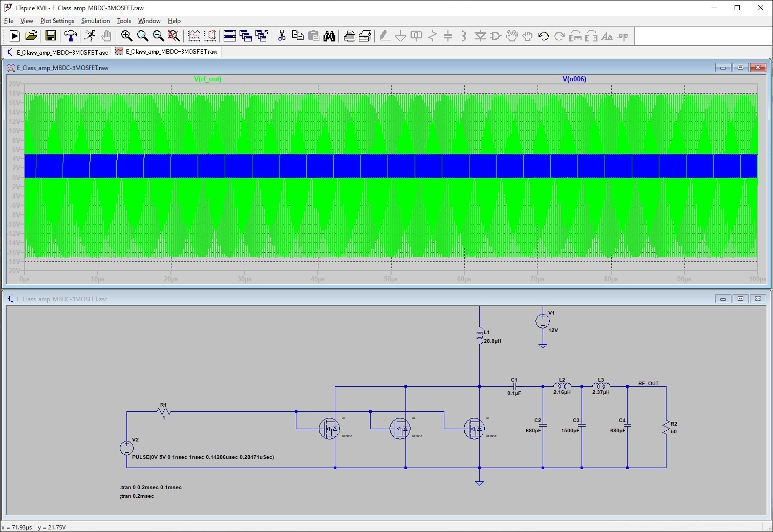This screenshot has width=773, height=532.
Task: Click the V(rf_out) trace label
Action: [x=208, y=79]
